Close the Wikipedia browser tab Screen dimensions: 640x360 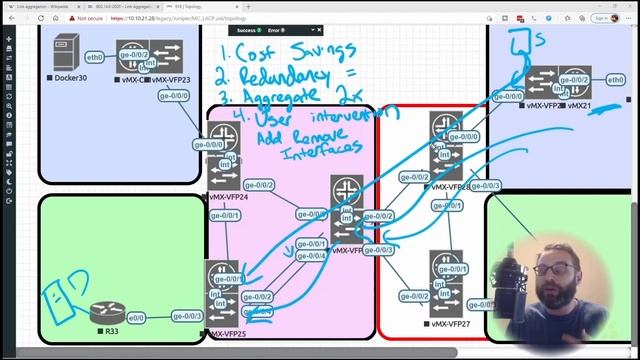click(x=78, y=7)
